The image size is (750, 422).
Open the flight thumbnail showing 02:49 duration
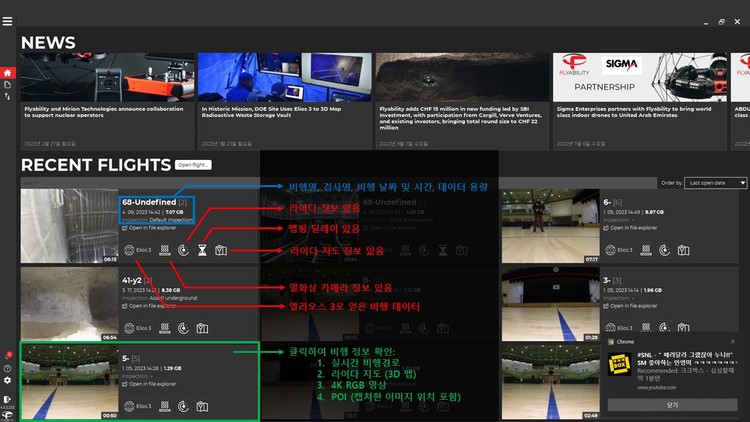point(551,382)
